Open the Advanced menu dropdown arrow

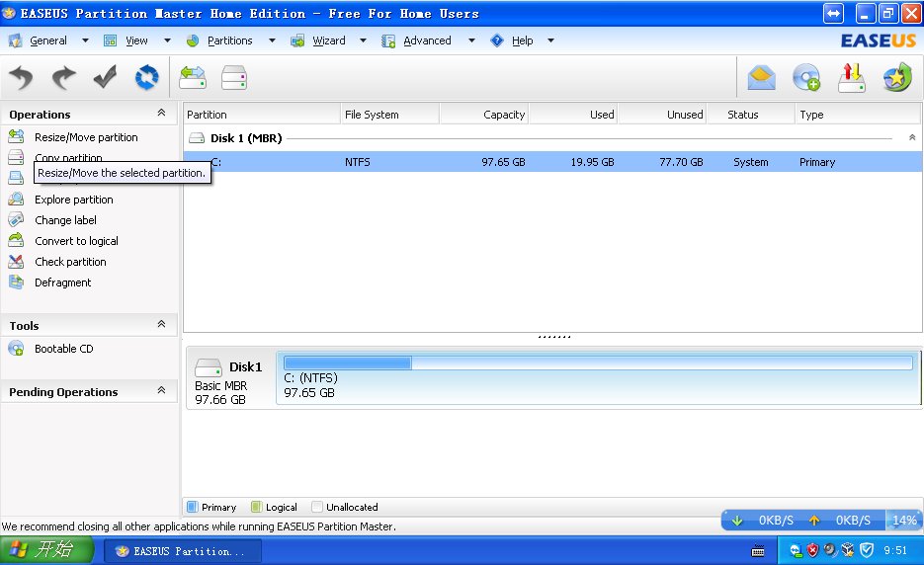[x=471, y=40]
